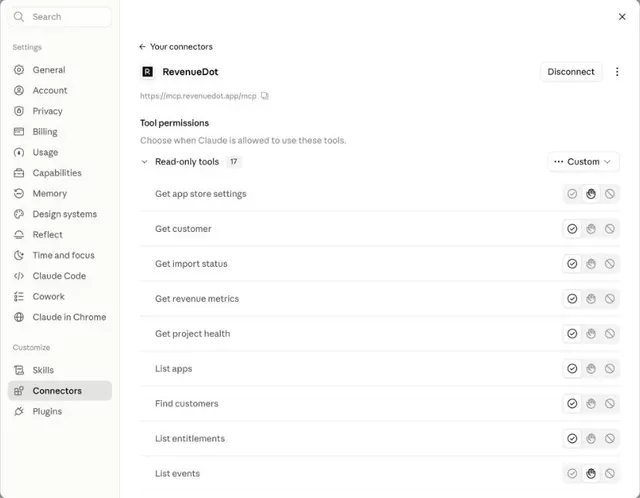Image resolution: width=640 pixels, height=498 pixels.
Task: Copy the RevenueDot MCP URL icon
Action: [x=265, y=96]
